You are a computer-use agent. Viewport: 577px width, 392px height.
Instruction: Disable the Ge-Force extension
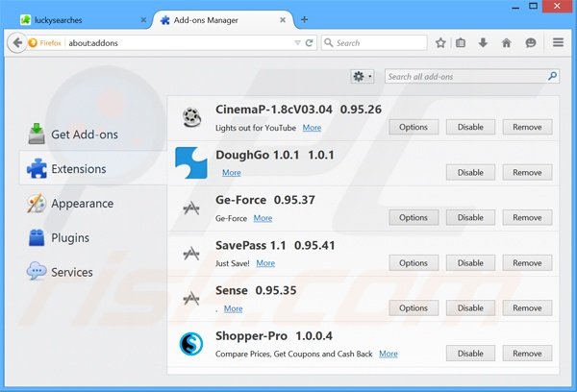tap(470, 217)
